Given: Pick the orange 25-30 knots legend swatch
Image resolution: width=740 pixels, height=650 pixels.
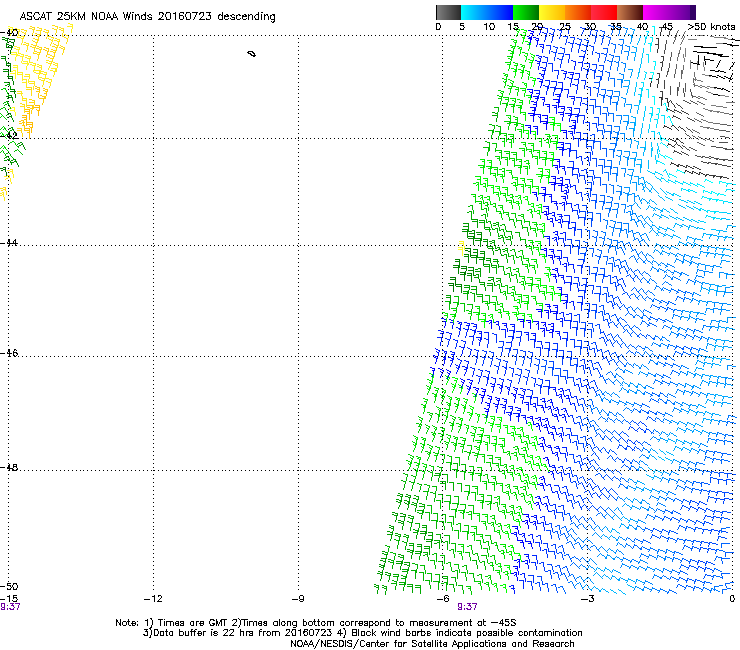Looking at the screenshot, I should point(578,12).
